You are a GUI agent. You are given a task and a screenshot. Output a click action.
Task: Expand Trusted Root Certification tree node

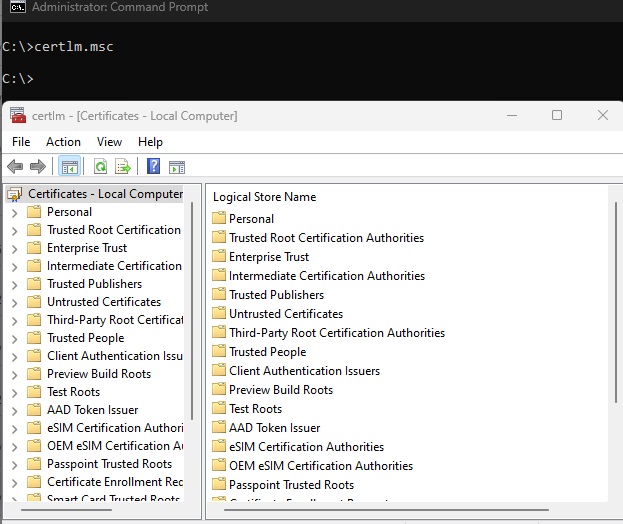pyautogui.click(x=15, y=231)
